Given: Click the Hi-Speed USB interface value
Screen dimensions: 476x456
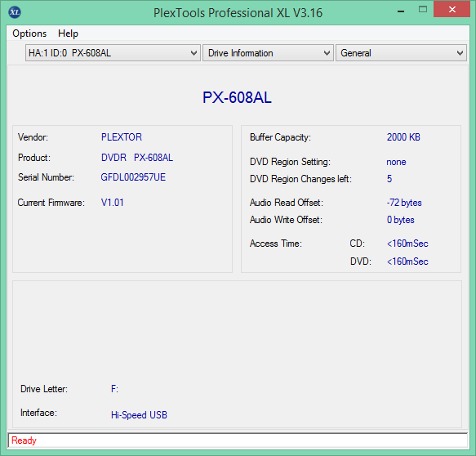Looking at the screenshot, I should [139, 414].
